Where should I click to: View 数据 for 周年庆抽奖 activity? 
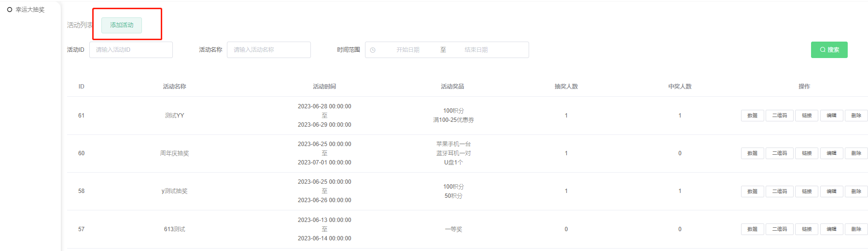pos(752,153)
